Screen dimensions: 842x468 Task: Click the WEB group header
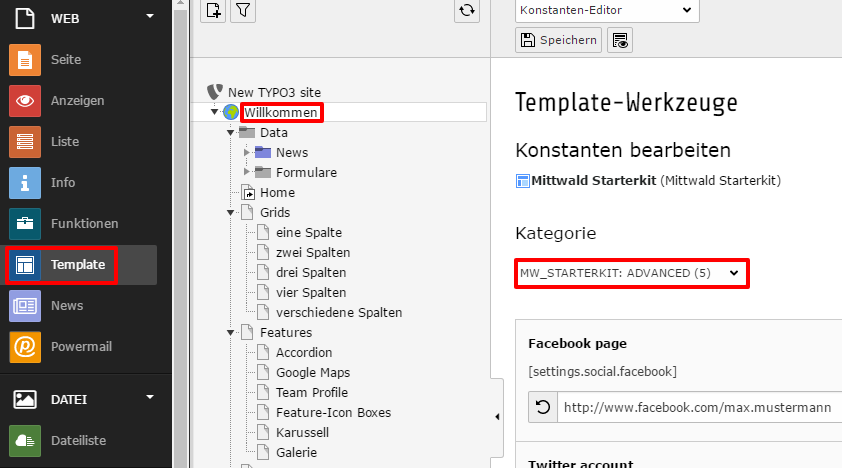(x=65, y=18)
